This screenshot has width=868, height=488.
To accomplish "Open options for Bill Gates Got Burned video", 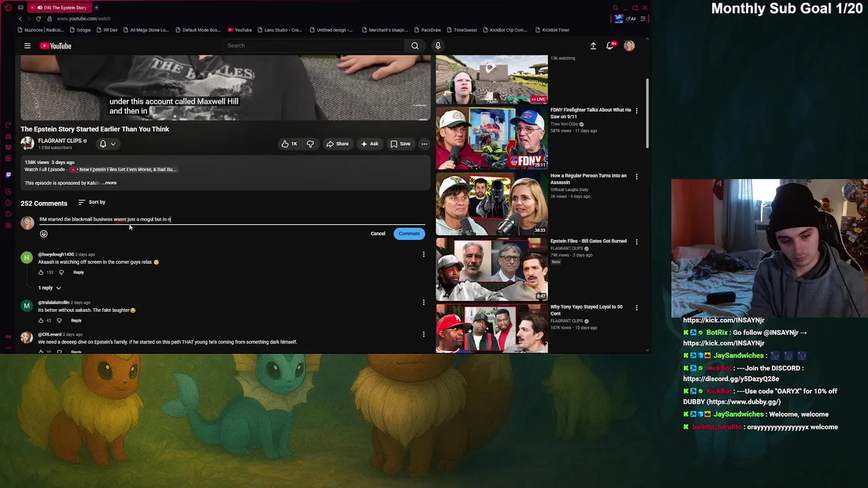I will [636, 242].
